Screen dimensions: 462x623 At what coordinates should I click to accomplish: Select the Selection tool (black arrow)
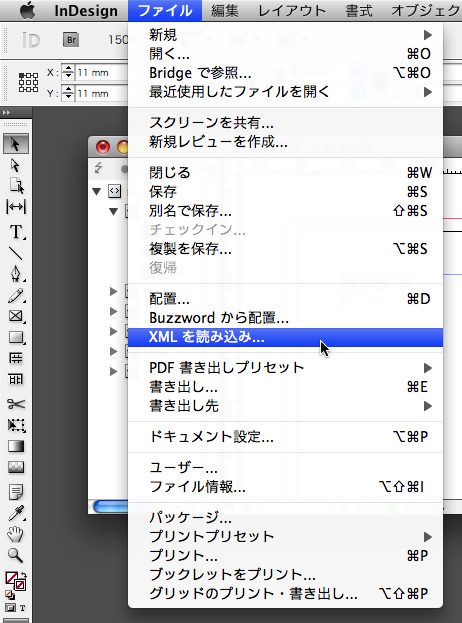coord(15,144)
